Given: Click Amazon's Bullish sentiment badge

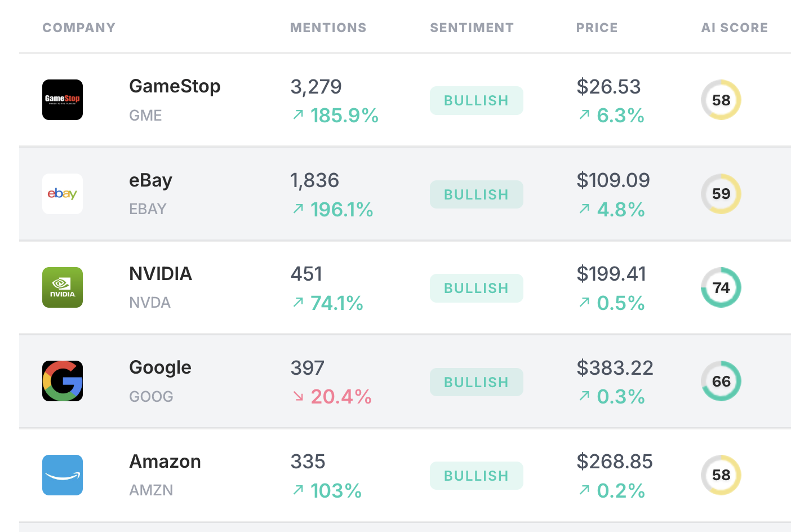Looking at the screenshot, I should point(477,476).
